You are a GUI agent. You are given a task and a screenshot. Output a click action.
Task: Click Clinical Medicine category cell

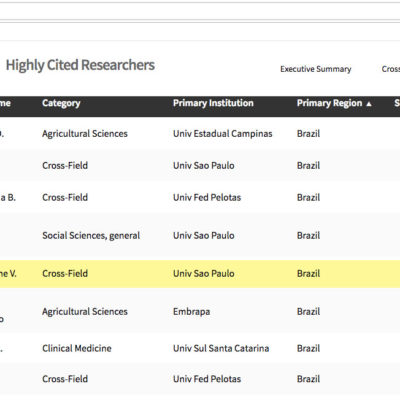pyautogui.click(x=77, y=348)
